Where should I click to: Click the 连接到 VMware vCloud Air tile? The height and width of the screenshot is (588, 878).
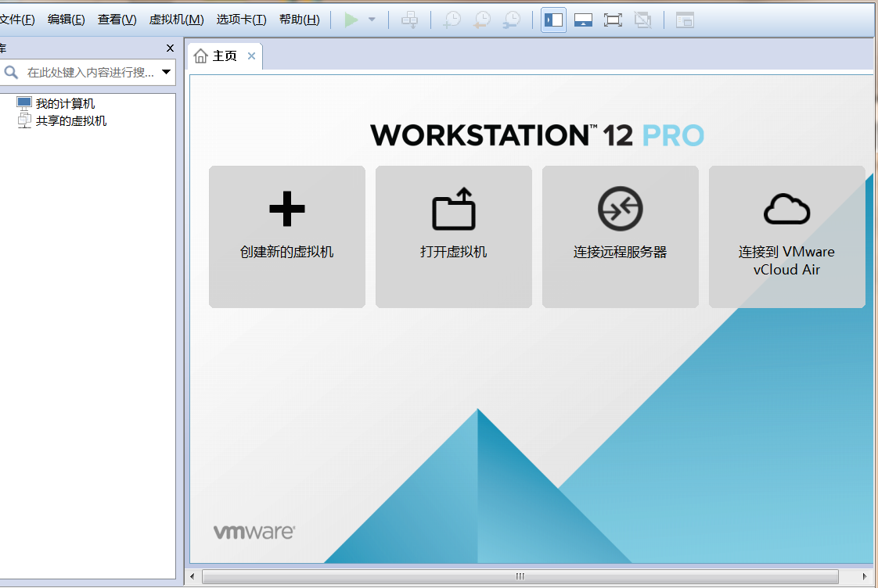pyautogui.click(x=786, y=237)
